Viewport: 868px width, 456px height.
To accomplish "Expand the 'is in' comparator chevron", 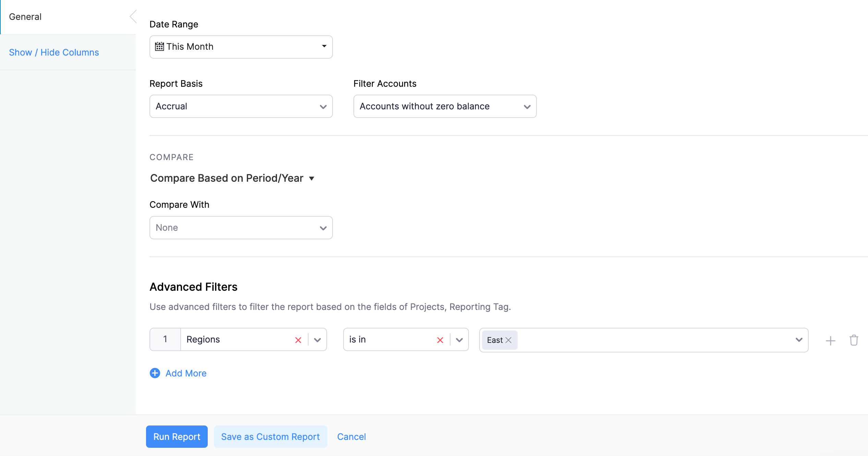I will pyautogui.click(x=459, y=340).
